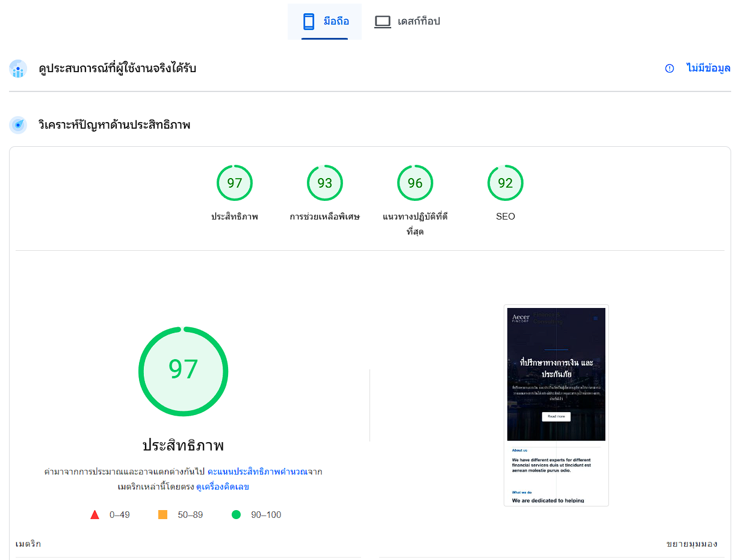Screen dimensions: 745x560
Task: Select the 93 การช่วยเหลือพิเศษ score gauge
Action: pyautogui.click(x=325, y=183)
